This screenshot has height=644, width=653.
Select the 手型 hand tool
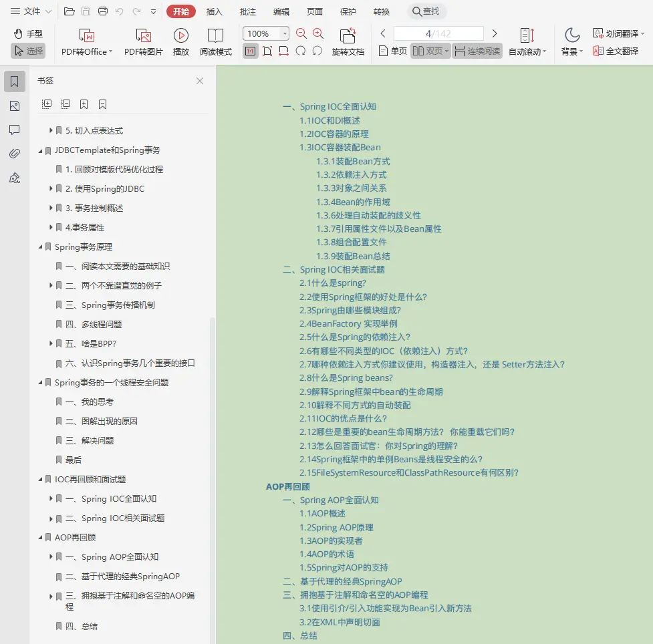[x=28, y=33]
